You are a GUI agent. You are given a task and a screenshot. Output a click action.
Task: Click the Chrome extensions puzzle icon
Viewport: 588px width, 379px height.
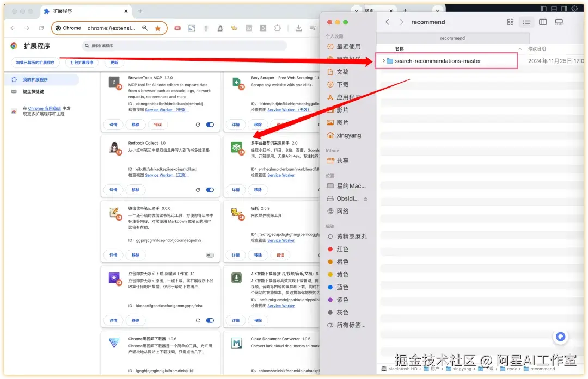coord(277,27)
